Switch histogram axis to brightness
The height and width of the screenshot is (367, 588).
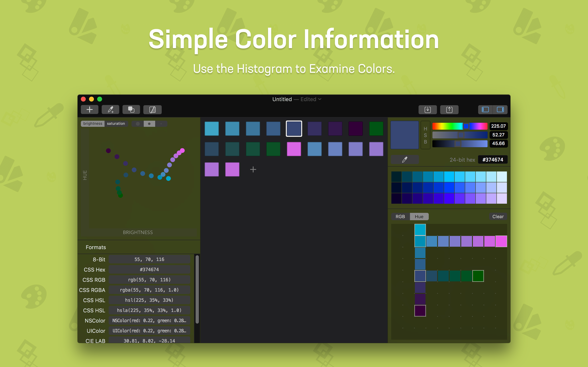click(x=92, y=124)
